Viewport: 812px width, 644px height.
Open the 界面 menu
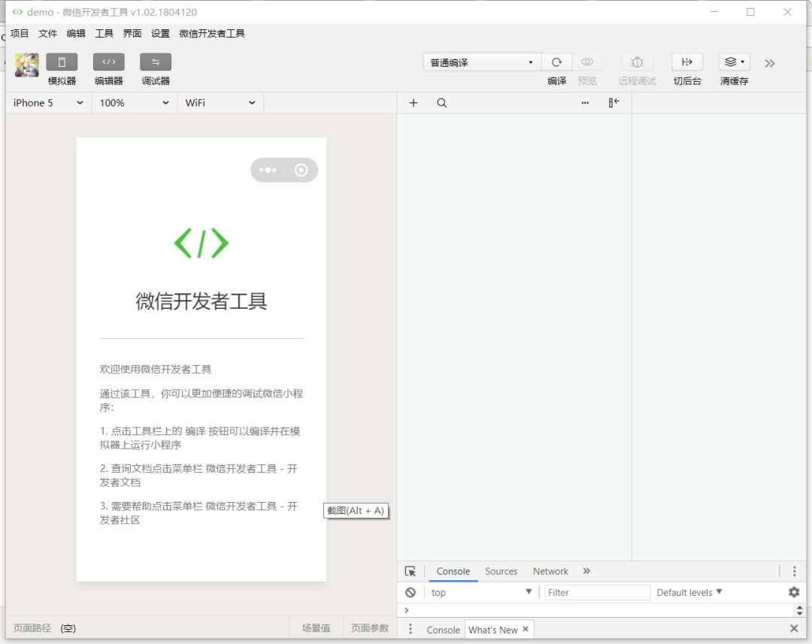click(132, 34)
